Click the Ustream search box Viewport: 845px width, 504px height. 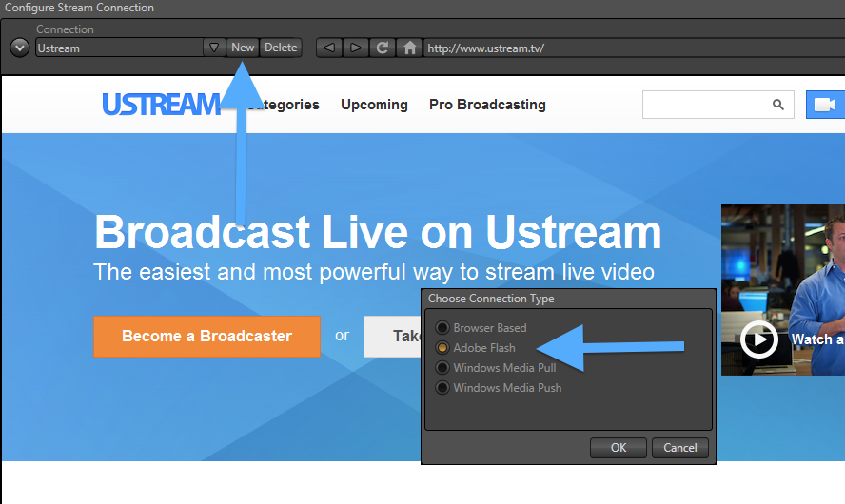click(717, 105)
